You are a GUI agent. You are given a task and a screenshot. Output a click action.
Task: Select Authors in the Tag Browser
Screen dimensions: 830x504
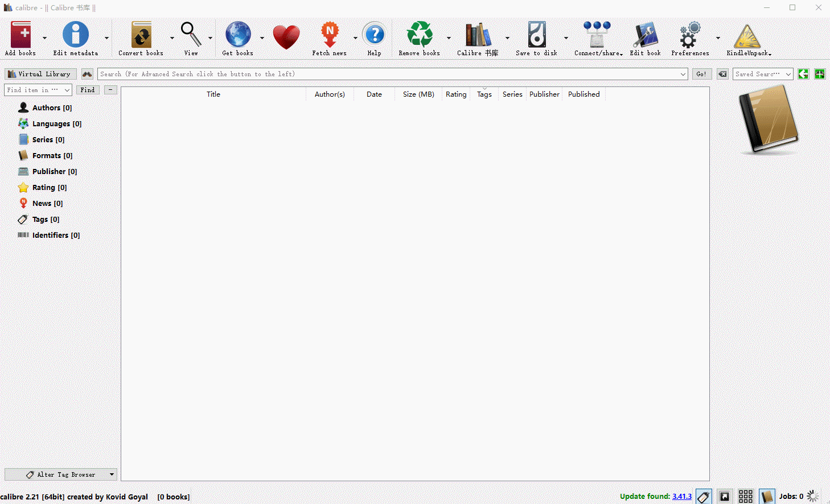coord(51,108)
